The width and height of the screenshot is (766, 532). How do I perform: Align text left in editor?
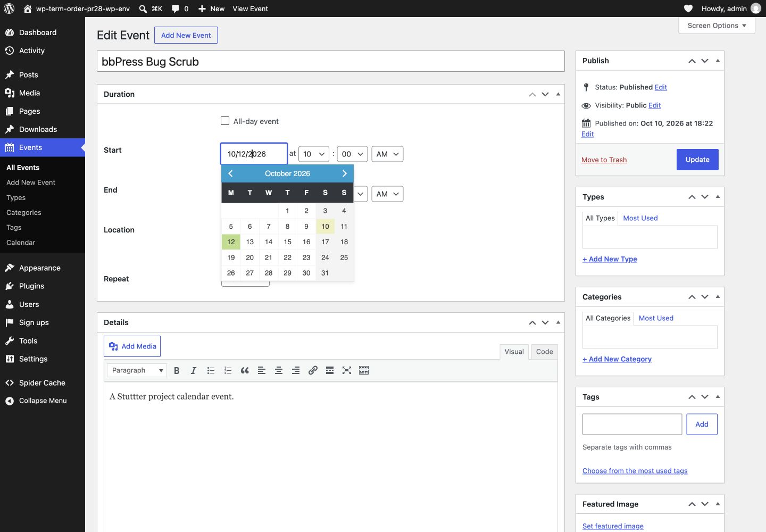(262, 370)
